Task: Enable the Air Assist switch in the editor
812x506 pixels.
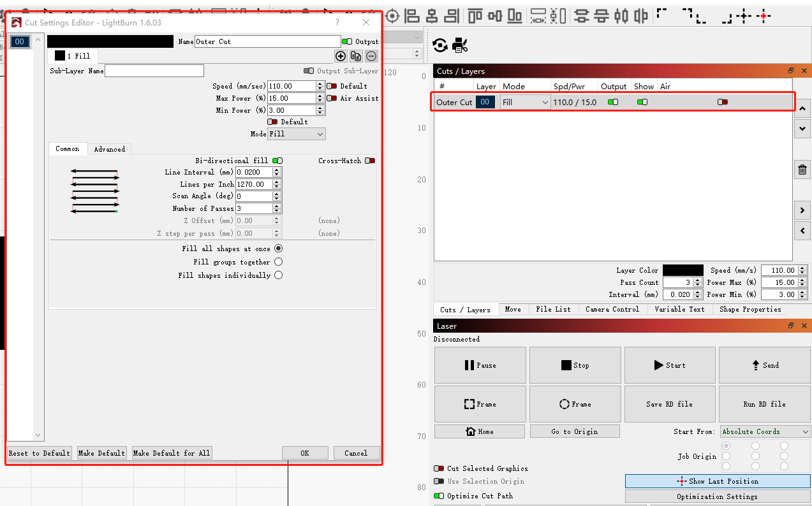Action: (x=332, y=98)
